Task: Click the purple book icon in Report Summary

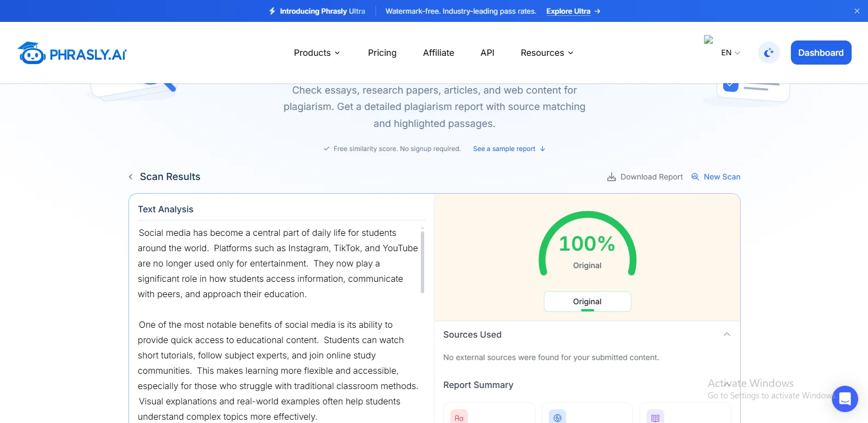Action: coord(655,418)
